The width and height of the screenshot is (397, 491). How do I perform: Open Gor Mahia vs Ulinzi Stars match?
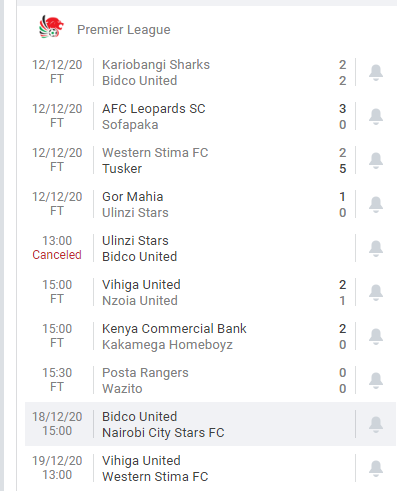[x=210, y=204]
